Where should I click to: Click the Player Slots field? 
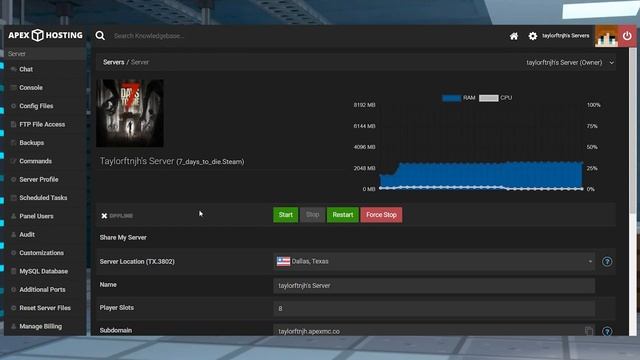tap(434, 309)
